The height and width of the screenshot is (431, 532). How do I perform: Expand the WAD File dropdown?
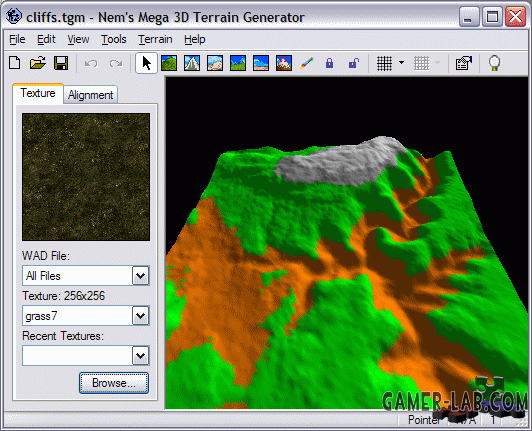[140, 276]
